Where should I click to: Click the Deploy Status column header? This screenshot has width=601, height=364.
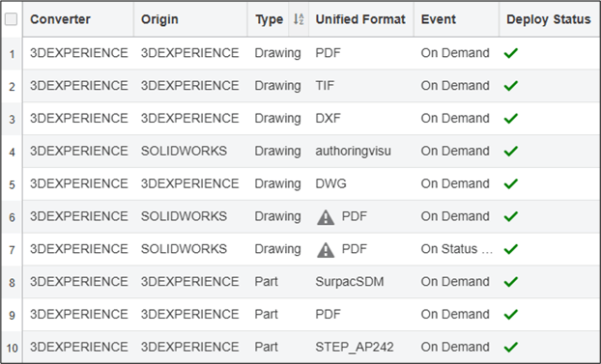pos(549,19)
